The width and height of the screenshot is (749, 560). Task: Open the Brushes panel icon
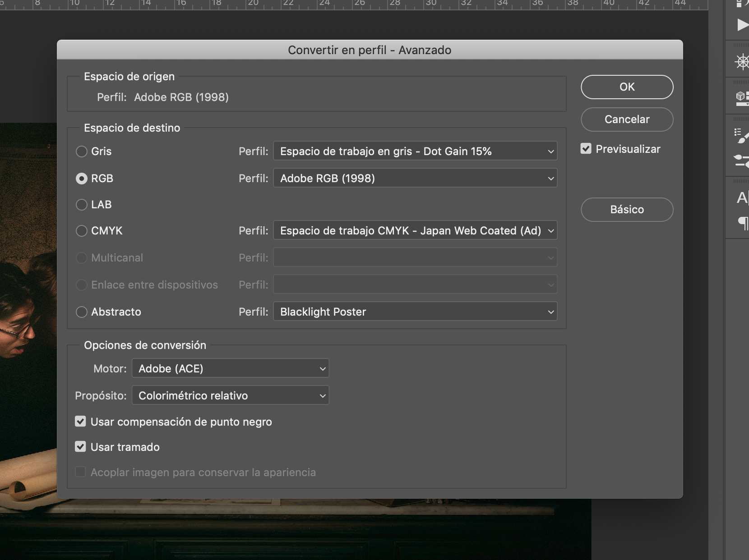[742, 136]
